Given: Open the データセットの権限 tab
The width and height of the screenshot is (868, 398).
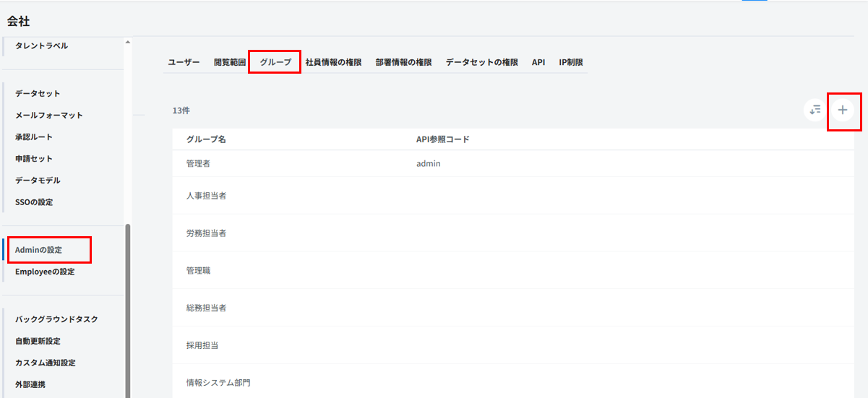Looking at the screenshot, I should coord(481,63).
